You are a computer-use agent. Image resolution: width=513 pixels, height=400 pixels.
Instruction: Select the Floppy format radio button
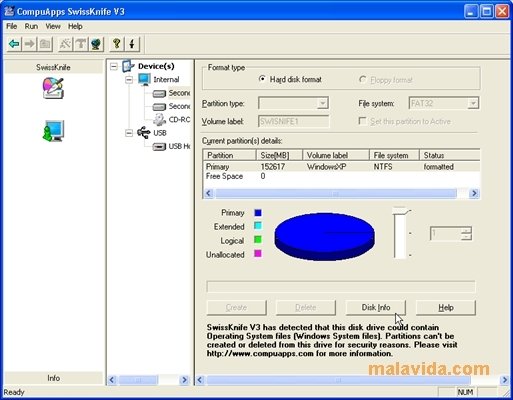(x=362, y=80)
